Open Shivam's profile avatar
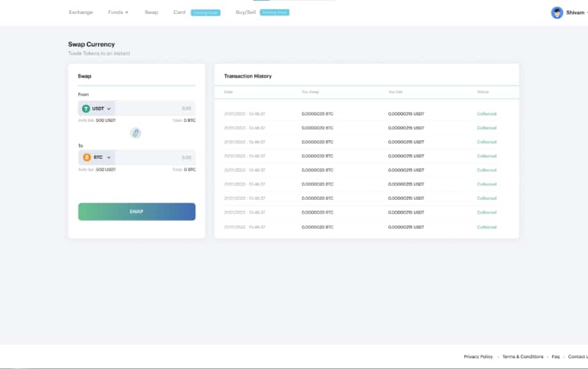This screenshot has height=369, width=588. [557, 12]
